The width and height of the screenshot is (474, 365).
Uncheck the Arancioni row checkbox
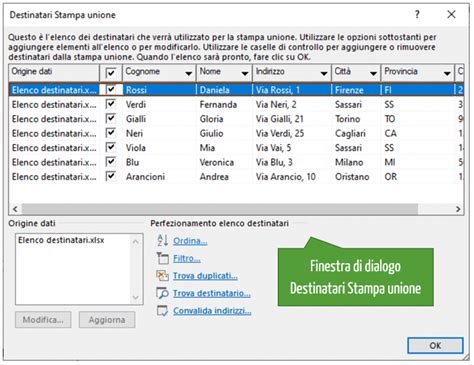pos(111,176)
